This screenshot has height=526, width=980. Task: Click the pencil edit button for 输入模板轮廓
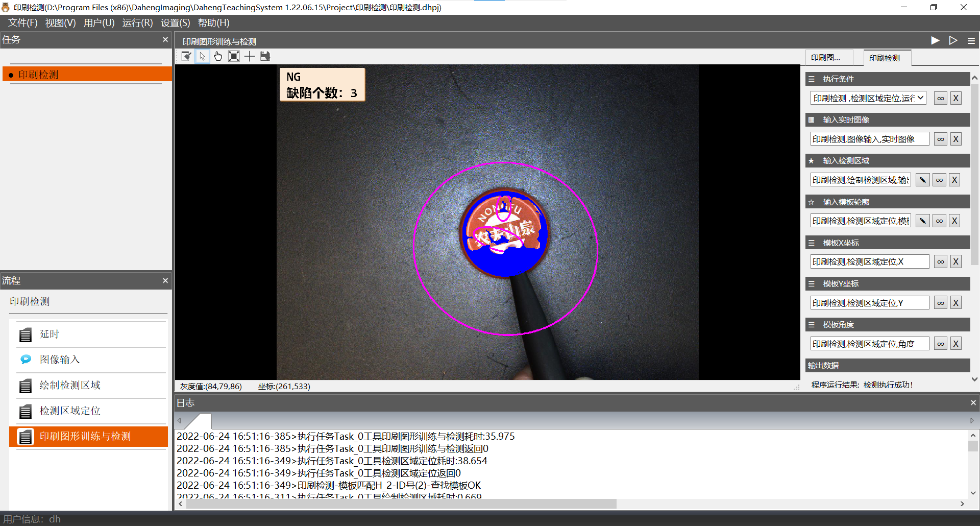coord(923,221)
